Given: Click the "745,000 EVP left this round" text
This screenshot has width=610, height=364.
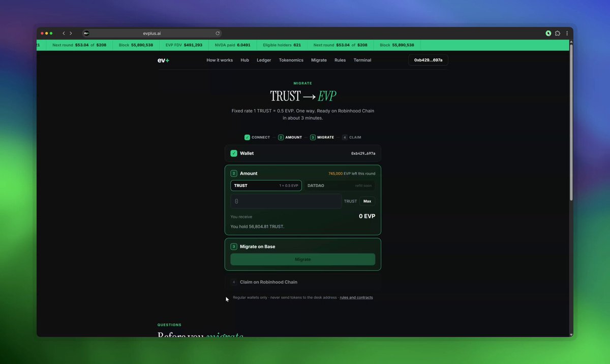Looking at the screenshot, I should tap(352, 174).
